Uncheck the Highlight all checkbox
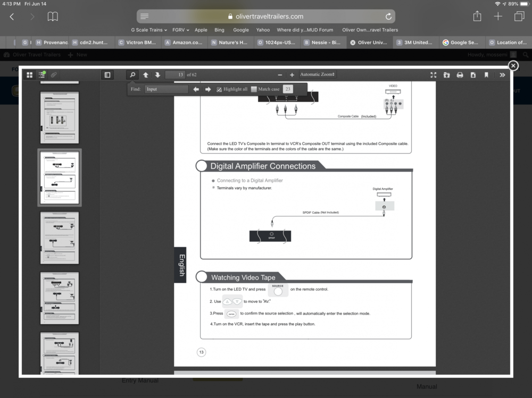The height and width of the screenshot is (398, 532). click(x=219, y=89)
